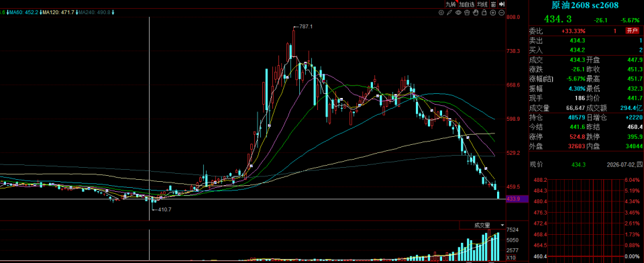644x263 pixels.
Task: Zoom out with the minus icon
Action: [502, 12]
